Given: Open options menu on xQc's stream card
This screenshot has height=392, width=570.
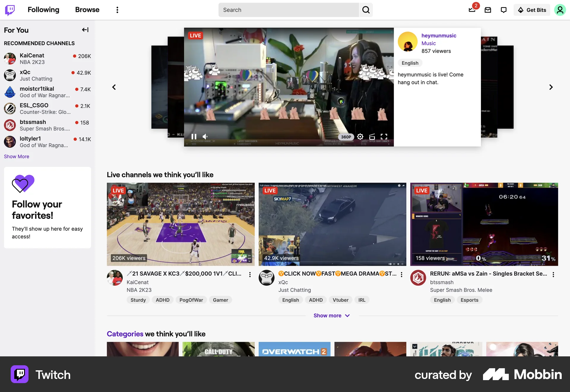Looking at the screenshot, I should [x=401, y=275].
